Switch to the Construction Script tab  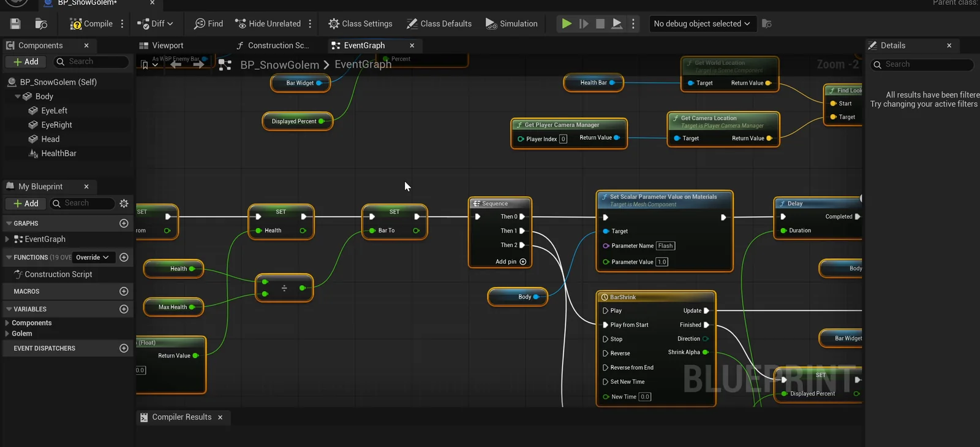tap(273, 45)
